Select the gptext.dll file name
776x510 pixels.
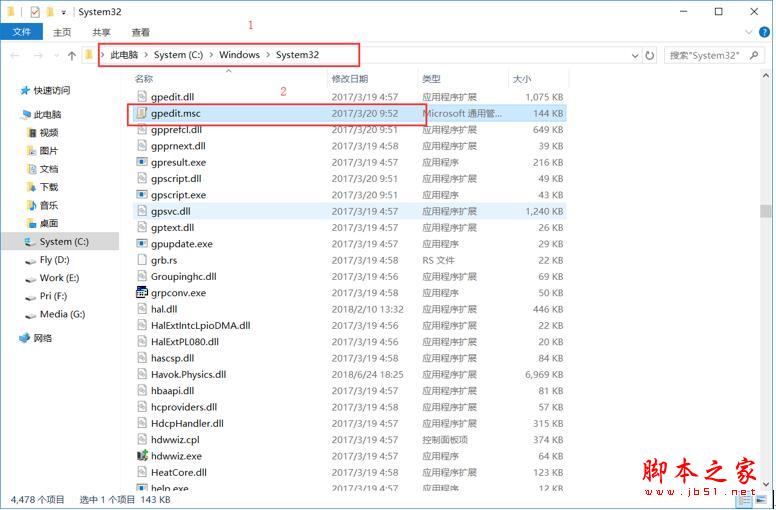click(x=172, y=228)
